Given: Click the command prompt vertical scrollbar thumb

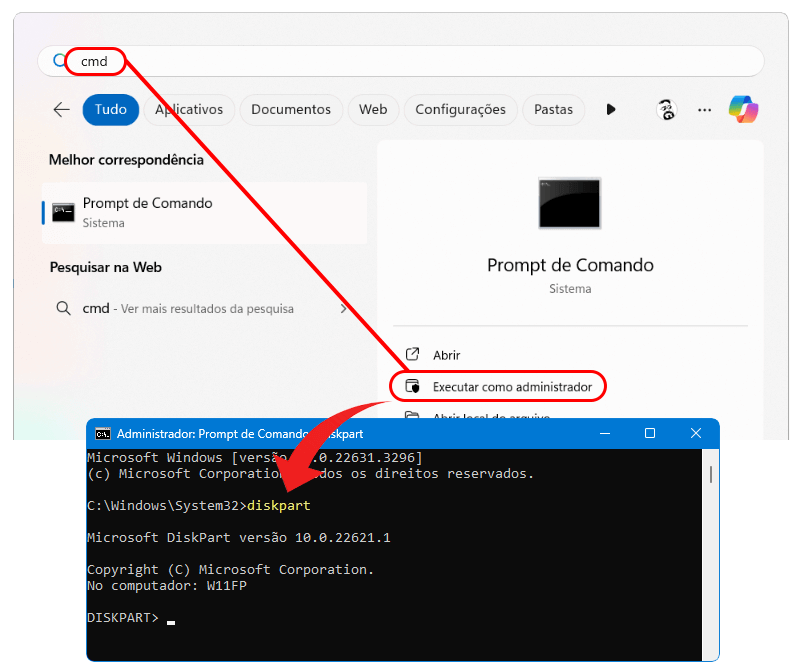Looking at the screenshot, I should point(711,474).
